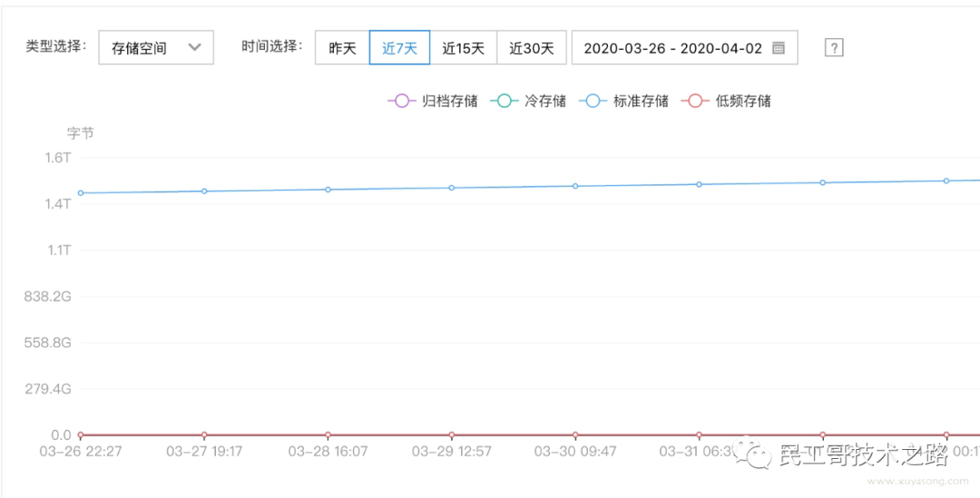This screenshot has height=498, width=980.
Task: Click the blue data point at 03-27 19:17
Action: pos(204,191)
